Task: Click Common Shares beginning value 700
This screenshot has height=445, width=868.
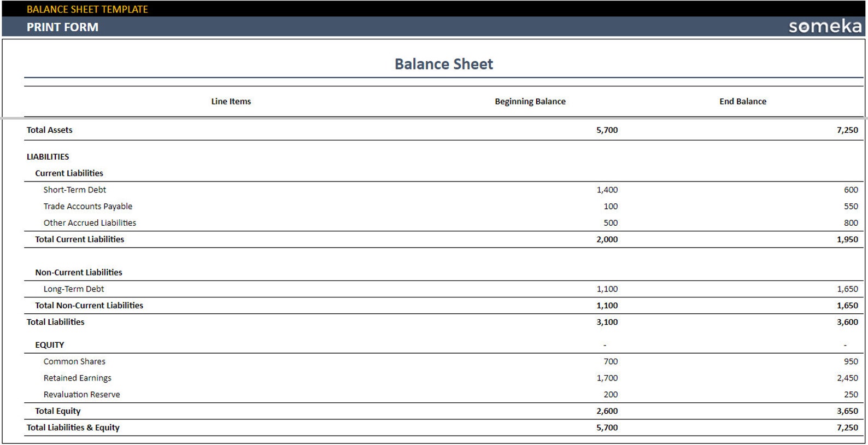Action: pos(611,361)
